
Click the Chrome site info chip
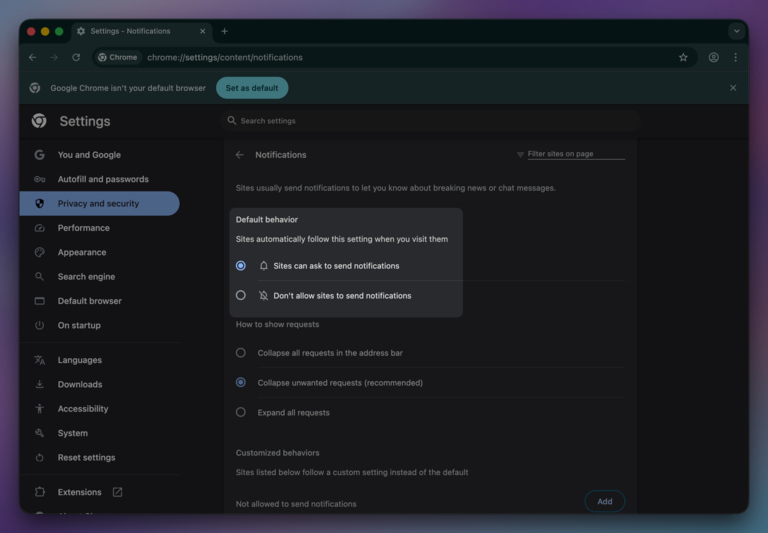coord(118,57)
